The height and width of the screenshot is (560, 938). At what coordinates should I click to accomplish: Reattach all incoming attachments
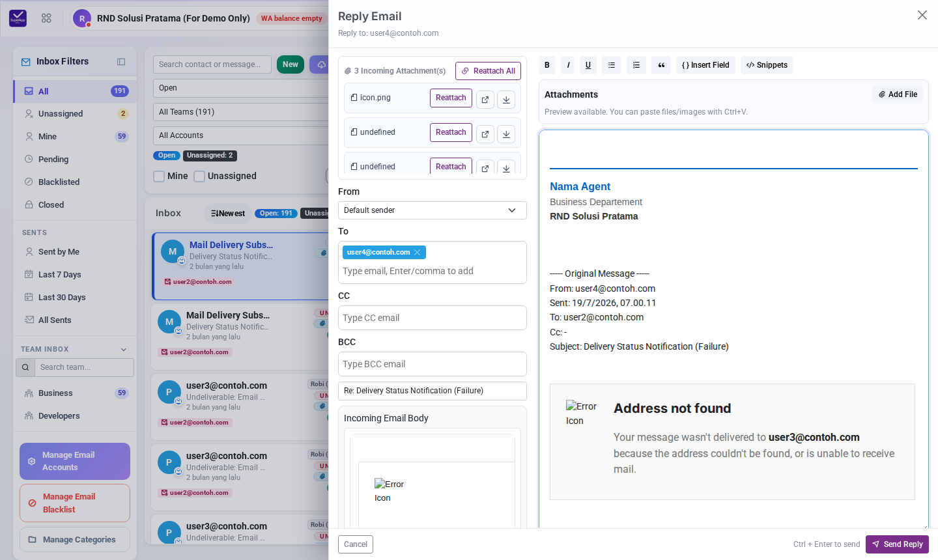(x=488, y=71)
